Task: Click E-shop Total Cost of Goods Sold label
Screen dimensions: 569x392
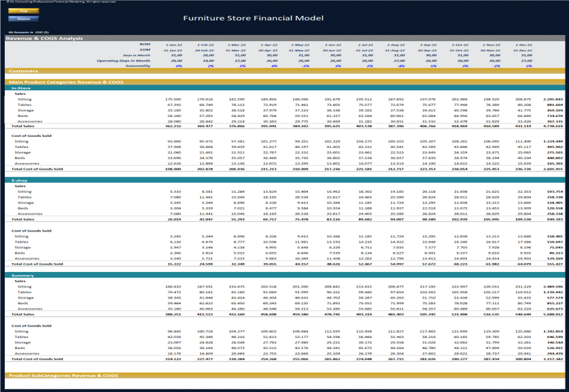Action: 37,264
